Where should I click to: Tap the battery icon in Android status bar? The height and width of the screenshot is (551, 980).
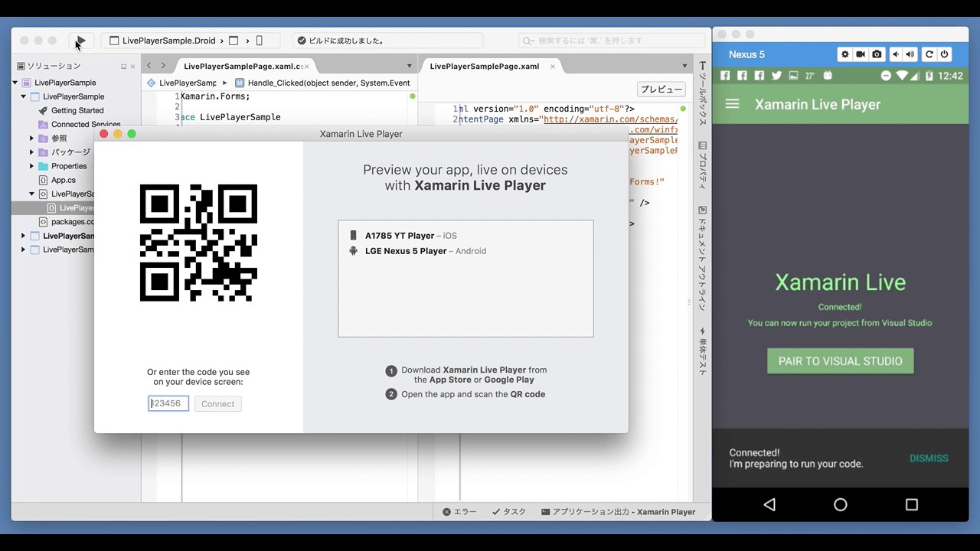point(929,76)
